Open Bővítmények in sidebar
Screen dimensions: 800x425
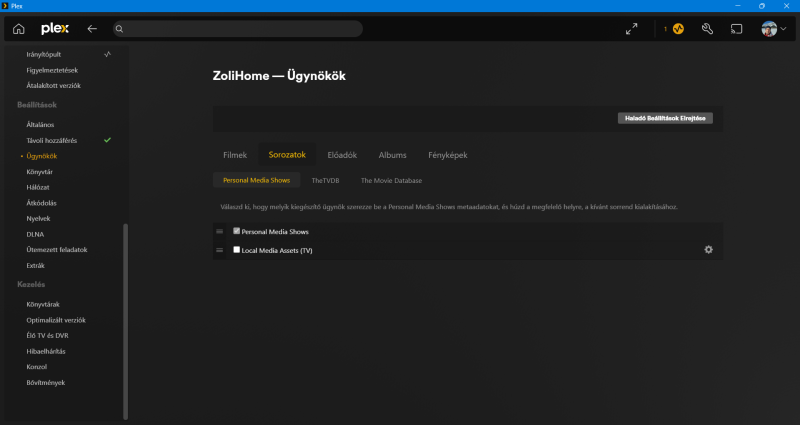45,382
